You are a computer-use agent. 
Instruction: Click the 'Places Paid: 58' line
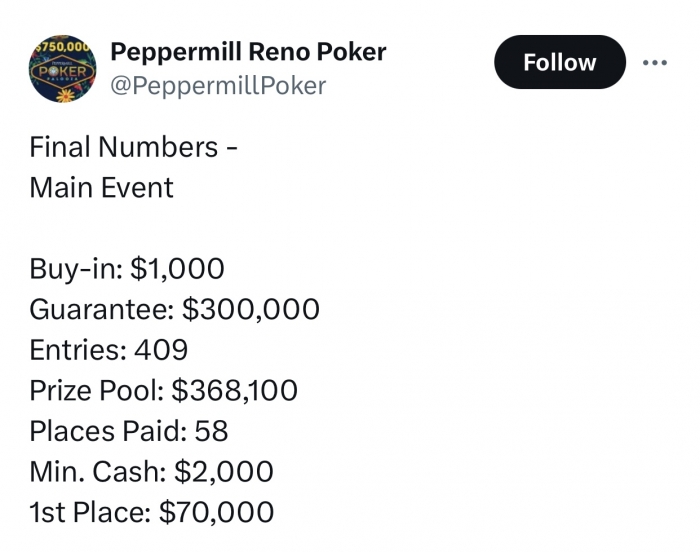point(129,431)
